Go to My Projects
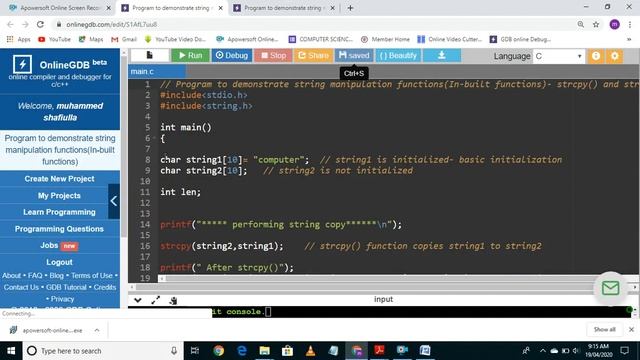This screenshot has width=640, height=360. tap(59, 196)
